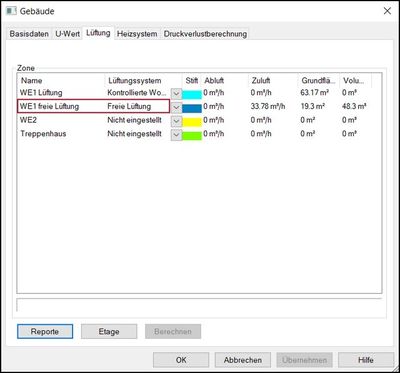This screenshot has width=400, height=373.
Task: Expand Lüftungssystem dropdown for WE1 Lüftung
Action: (x=176, y=94)
